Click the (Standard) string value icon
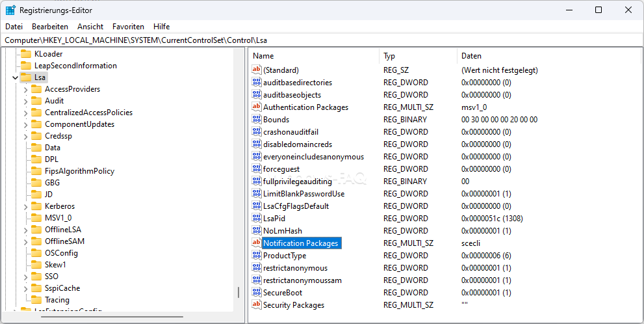644x324 pixels. (x=257, y=70)
